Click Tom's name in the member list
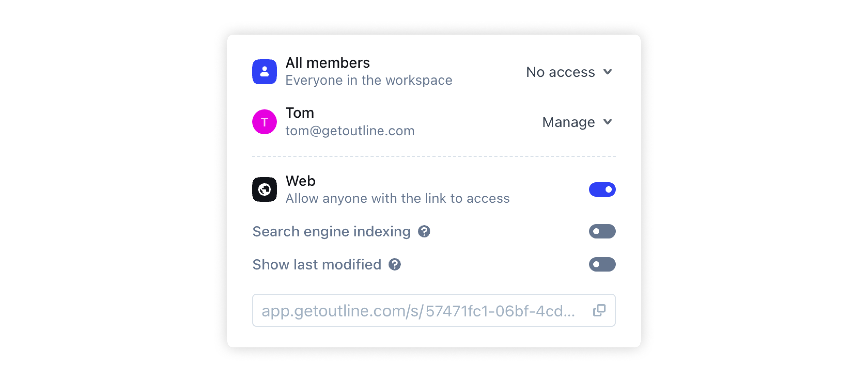 pos(300,113)
